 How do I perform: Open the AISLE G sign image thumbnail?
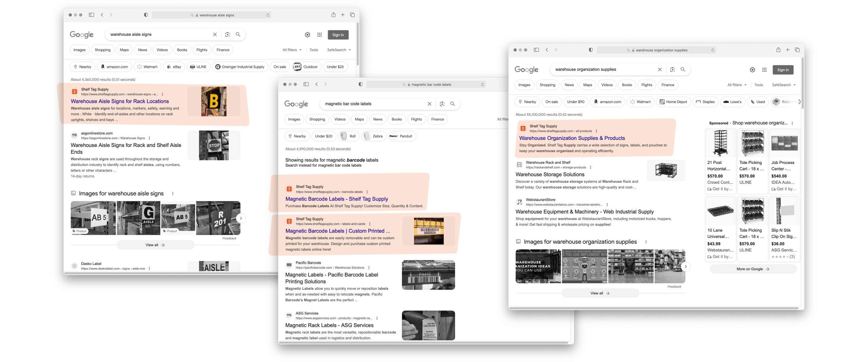[139, 218]
